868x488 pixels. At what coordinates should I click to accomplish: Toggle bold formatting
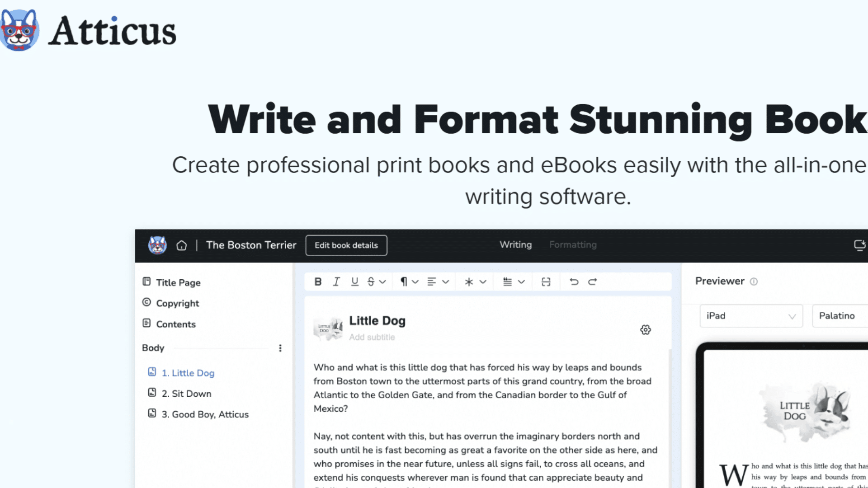(318, 282)
